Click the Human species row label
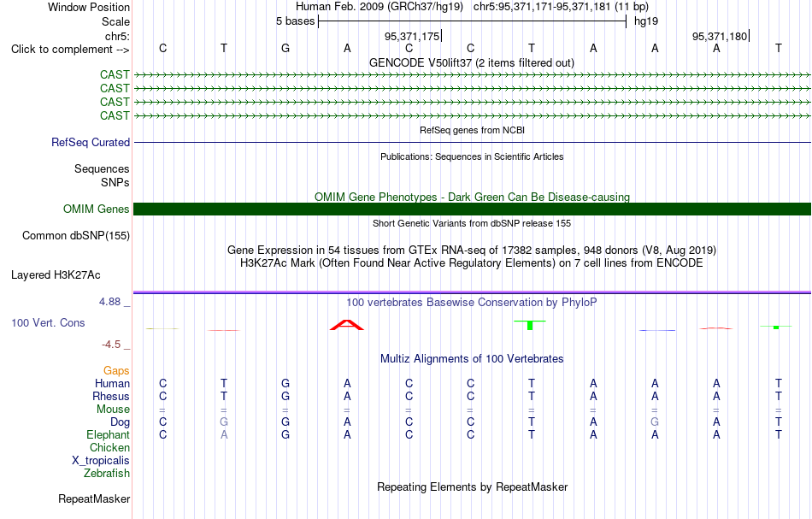This screenshot has height=519, width=812. tap(112, 384)
